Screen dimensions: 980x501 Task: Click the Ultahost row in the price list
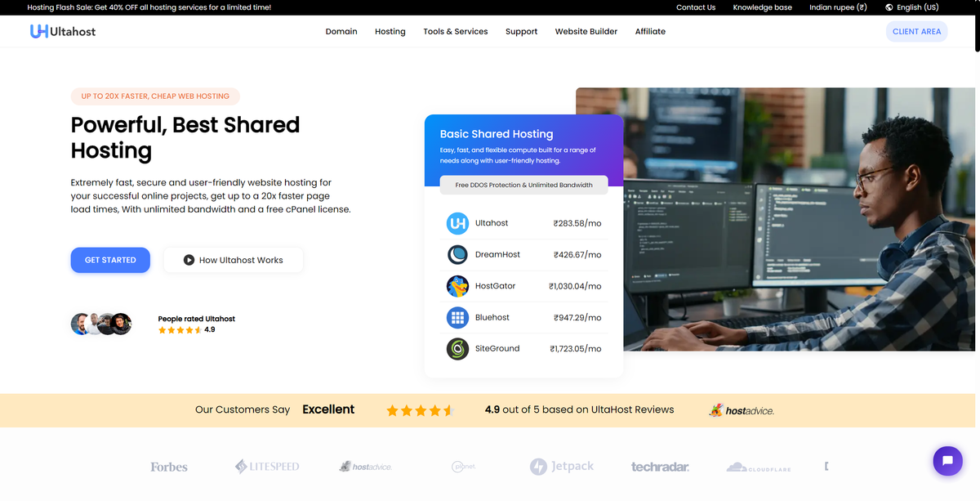click(x=523, y=222)
